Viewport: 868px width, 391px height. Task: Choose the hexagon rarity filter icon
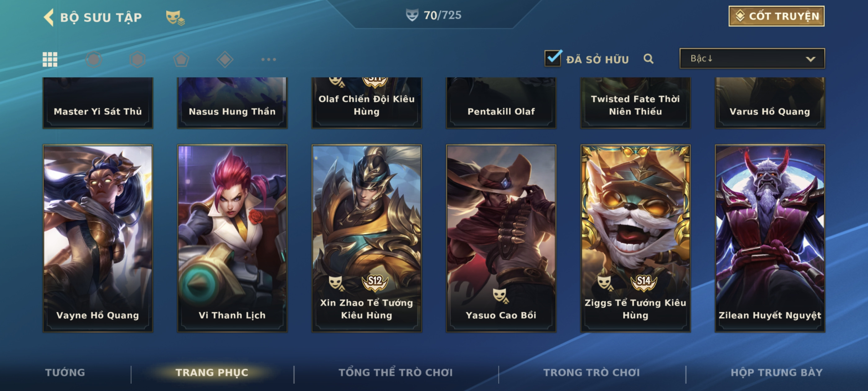[x=137, y=59]
